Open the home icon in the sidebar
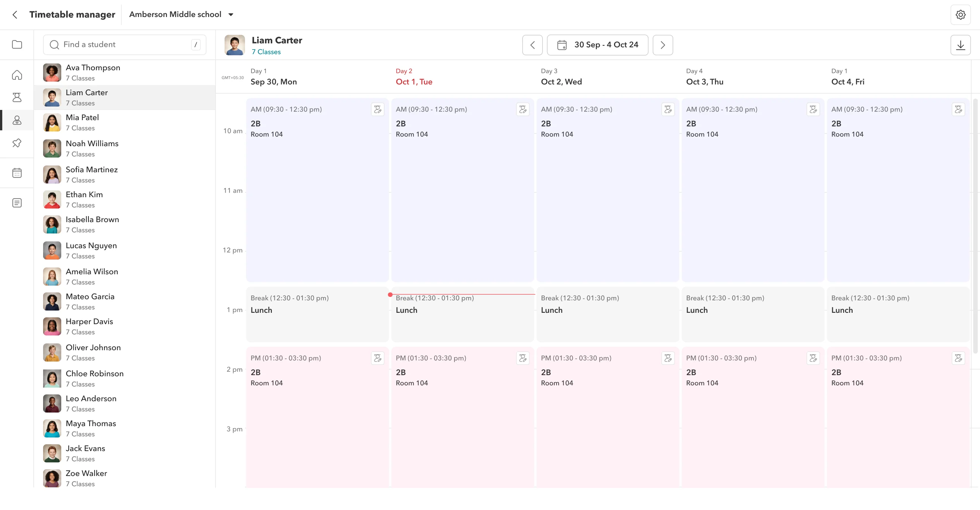Viewport: 980px width, 510px height. click(x=17, y=75)
